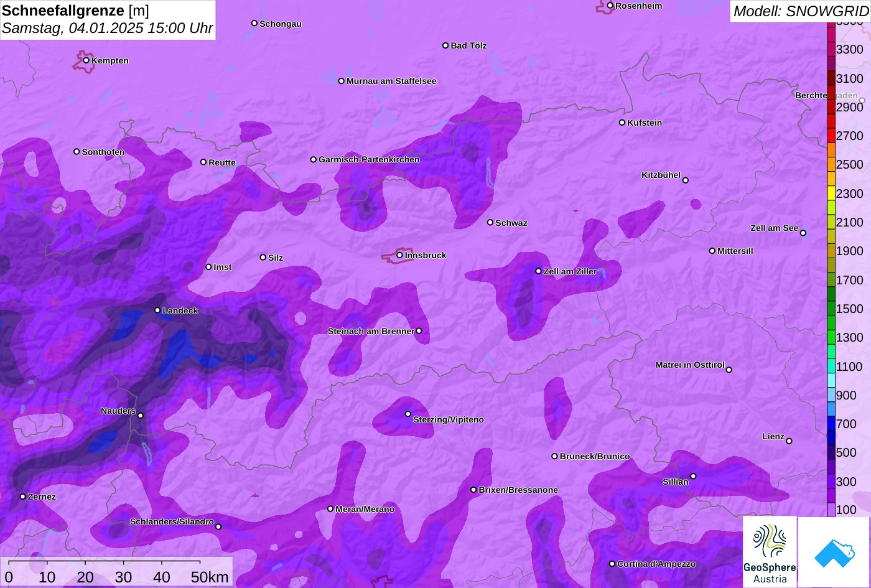Click the "Modell: SNOWGRID" label
The width and height of the screenshot is (871, 588).
801,11
